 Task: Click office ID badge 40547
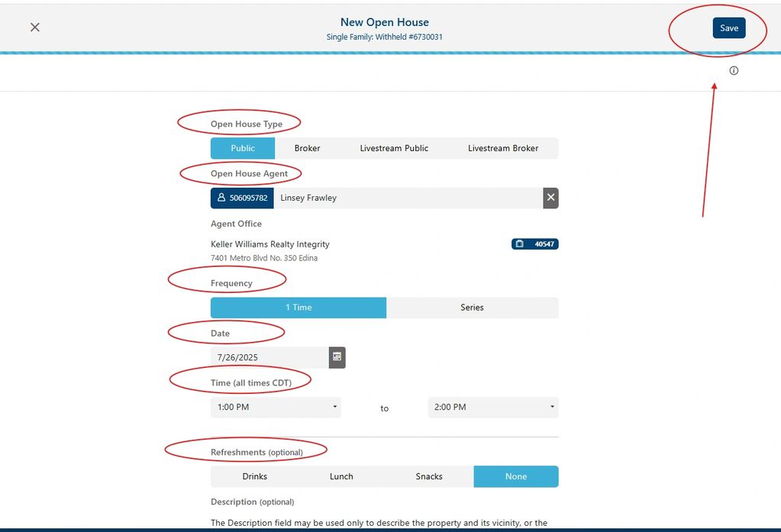535,244
